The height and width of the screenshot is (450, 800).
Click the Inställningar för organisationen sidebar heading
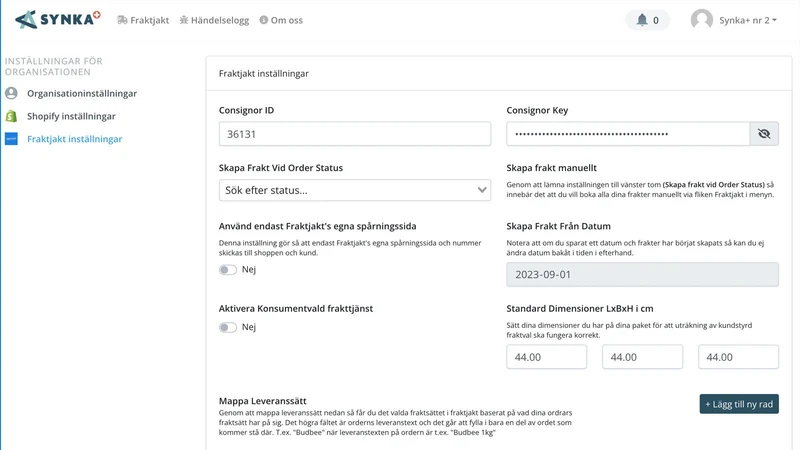[54, 66]
